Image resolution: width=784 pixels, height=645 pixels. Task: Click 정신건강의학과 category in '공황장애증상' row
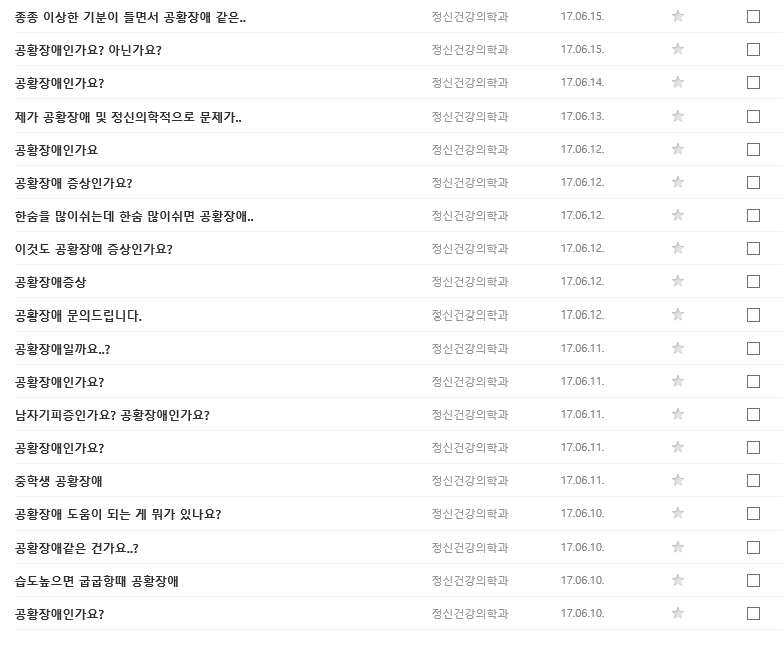coord(470,282)
